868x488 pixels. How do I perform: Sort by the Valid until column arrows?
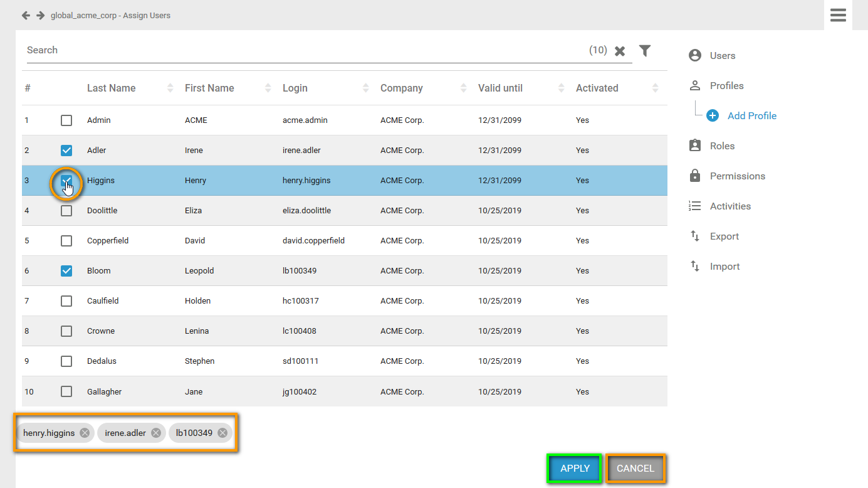pos(561,88)
